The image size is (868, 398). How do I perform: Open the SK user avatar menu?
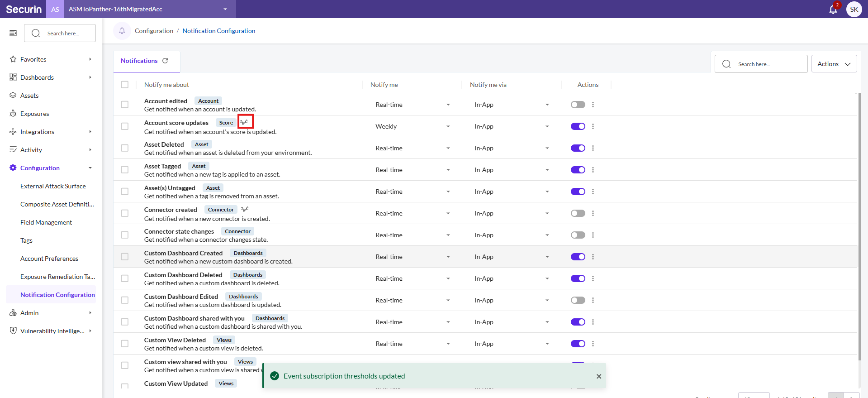[854, 9]
